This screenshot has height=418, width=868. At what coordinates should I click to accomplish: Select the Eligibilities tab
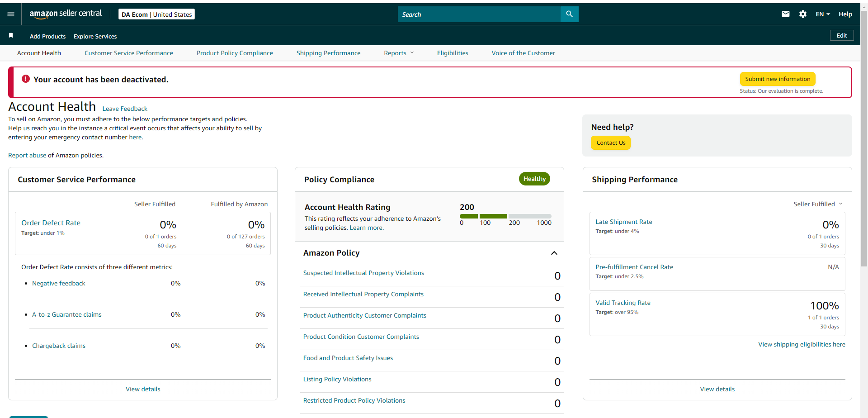coord(453,53)
